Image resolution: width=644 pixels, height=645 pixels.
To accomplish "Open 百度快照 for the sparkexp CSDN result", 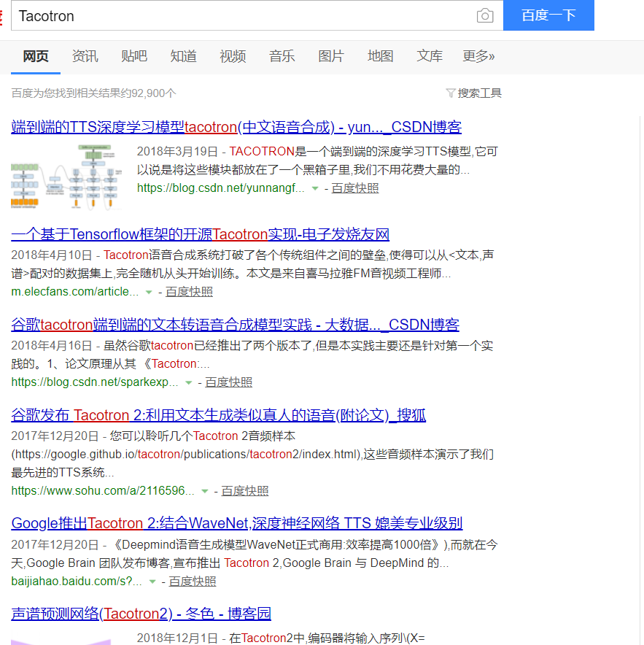I will tap(229, 382).
